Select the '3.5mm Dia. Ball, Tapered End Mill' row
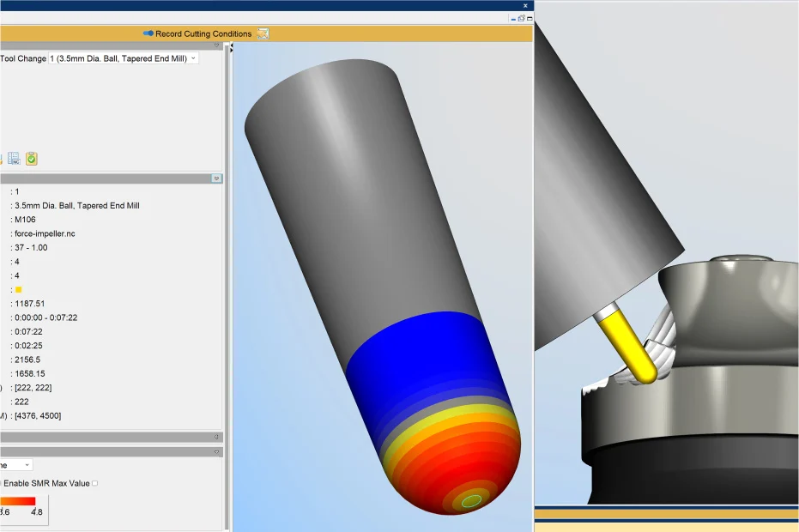The width and height of the screenshot is (799, 532). [x=77, y=205]
